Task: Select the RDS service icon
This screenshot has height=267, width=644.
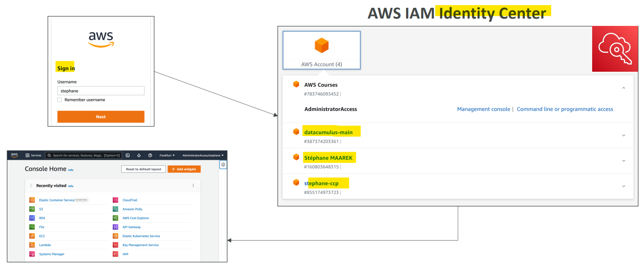Action: tap(32, 218)
